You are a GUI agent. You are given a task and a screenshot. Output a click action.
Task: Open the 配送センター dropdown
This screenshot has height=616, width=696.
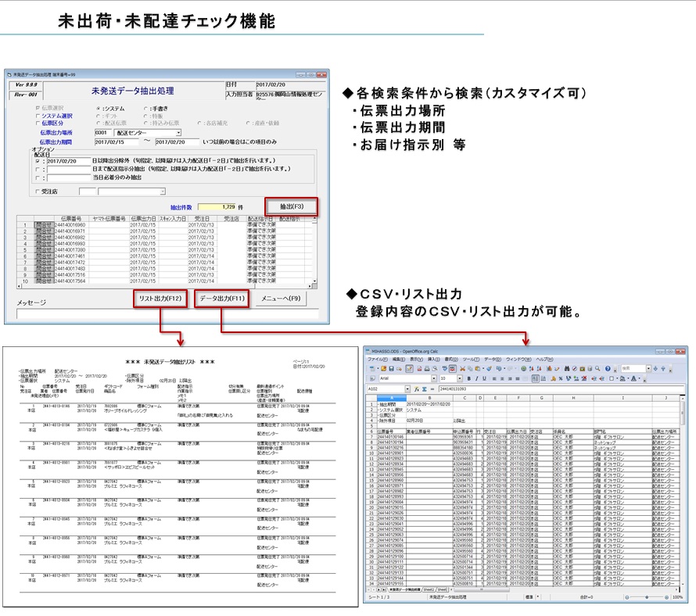tap(178, 133)
